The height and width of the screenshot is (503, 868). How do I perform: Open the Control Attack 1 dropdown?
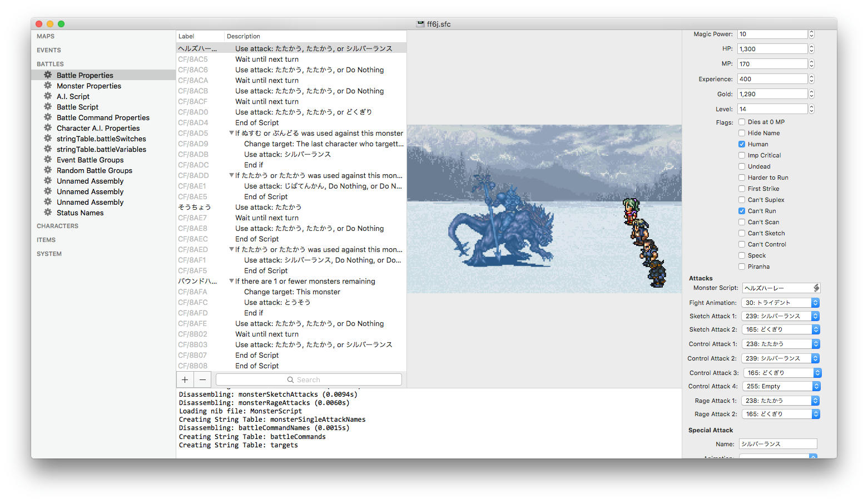[x=781, y=344]
